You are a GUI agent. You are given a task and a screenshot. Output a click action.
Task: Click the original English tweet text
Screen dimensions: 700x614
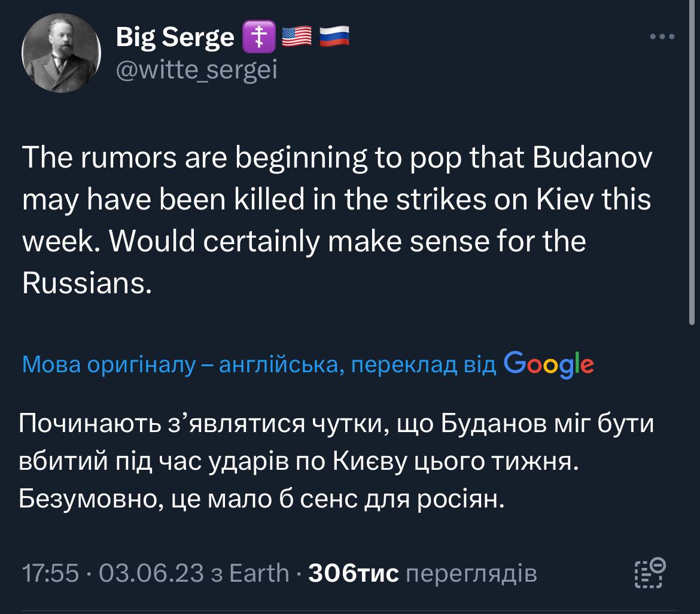(335, 221)
